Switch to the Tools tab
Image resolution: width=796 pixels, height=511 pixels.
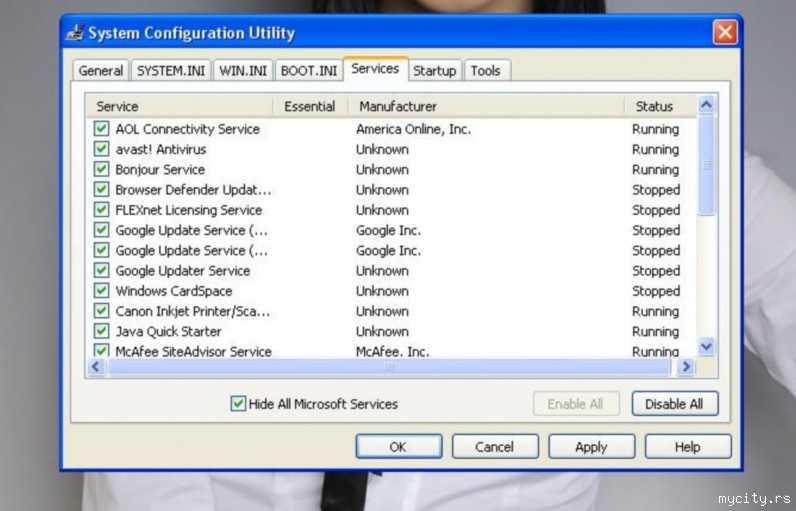[485, 71]
